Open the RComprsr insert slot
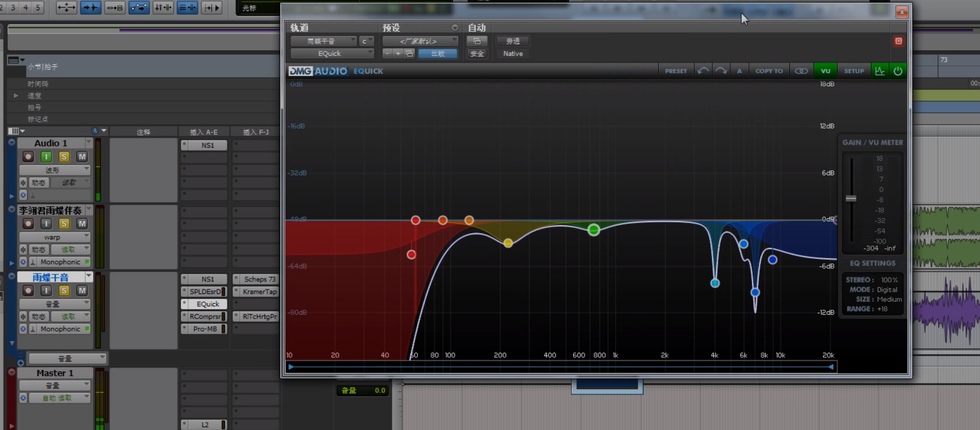 tap(205, 316)
